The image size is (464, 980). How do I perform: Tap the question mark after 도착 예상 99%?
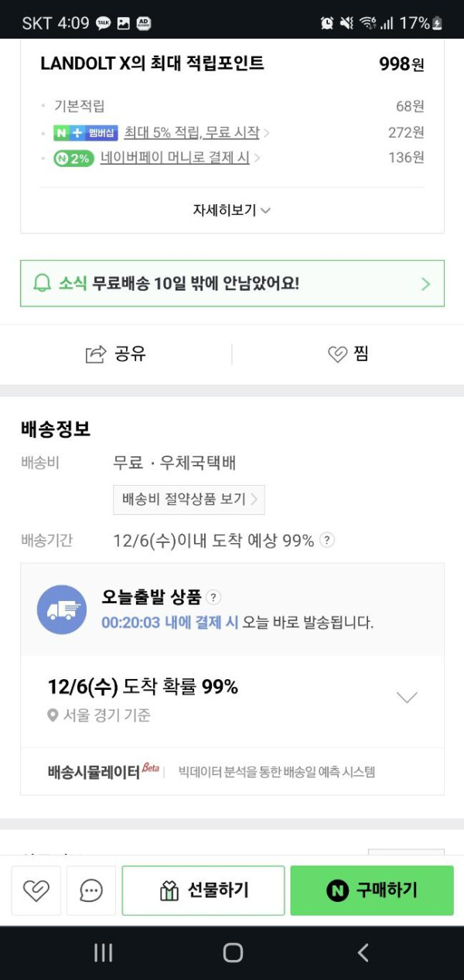tap(327, 541)
